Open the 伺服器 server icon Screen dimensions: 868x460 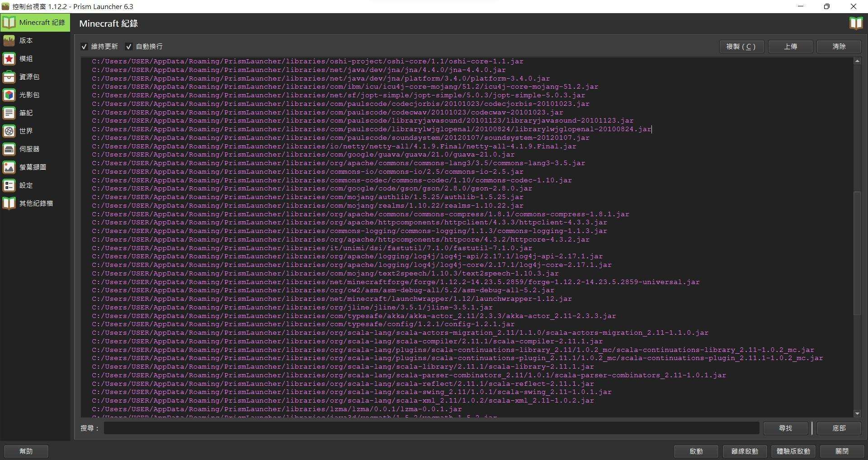9,149
